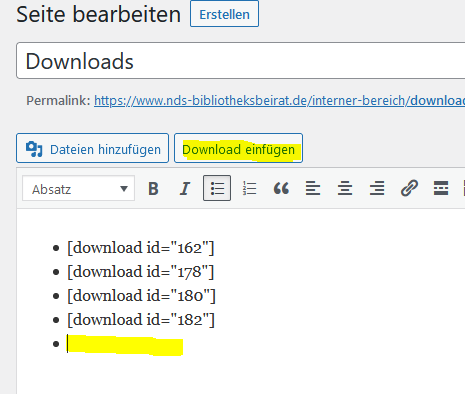Align text right

point(377,189)
